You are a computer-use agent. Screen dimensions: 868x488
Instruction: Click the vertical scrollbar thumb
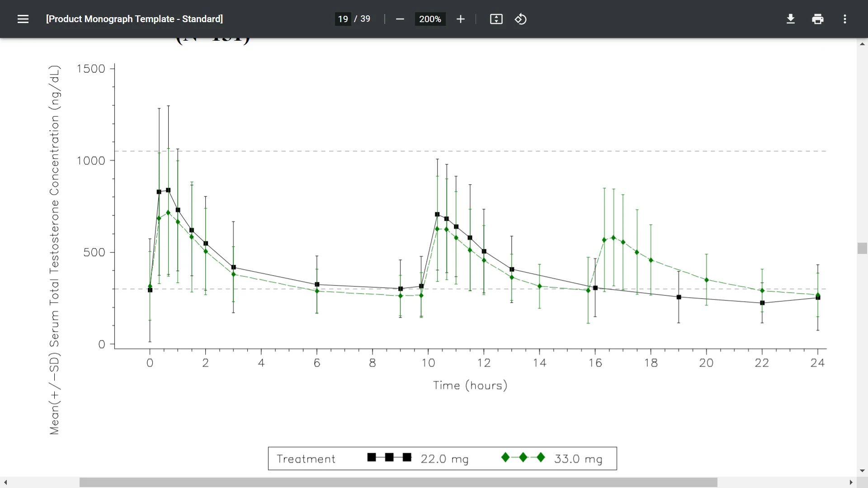point(862,249)
